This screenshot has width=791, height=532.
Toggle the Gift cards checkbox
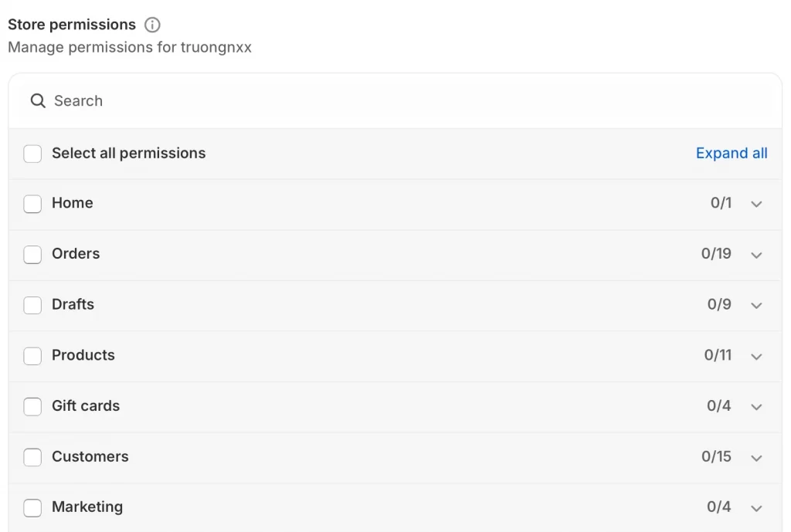click(x=32, y=406)
